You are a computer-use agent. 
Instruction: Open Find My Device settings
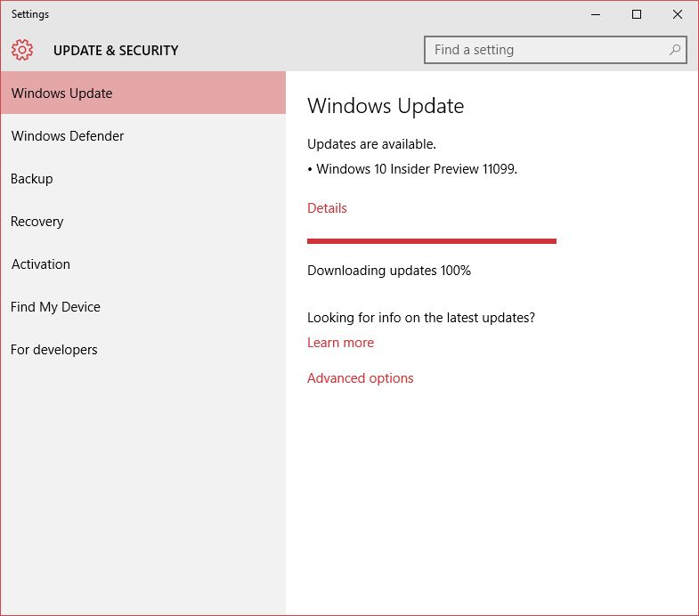click(x=143, y=306)
